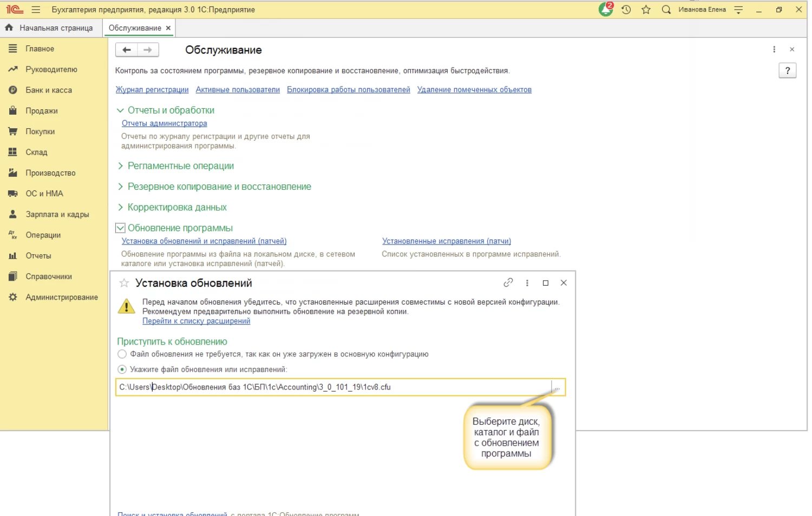The width and height of the screenshot is (812, 516).
Task: Click the back arrow navigation button
Action: pyautogui.click(x=127, y=50)
